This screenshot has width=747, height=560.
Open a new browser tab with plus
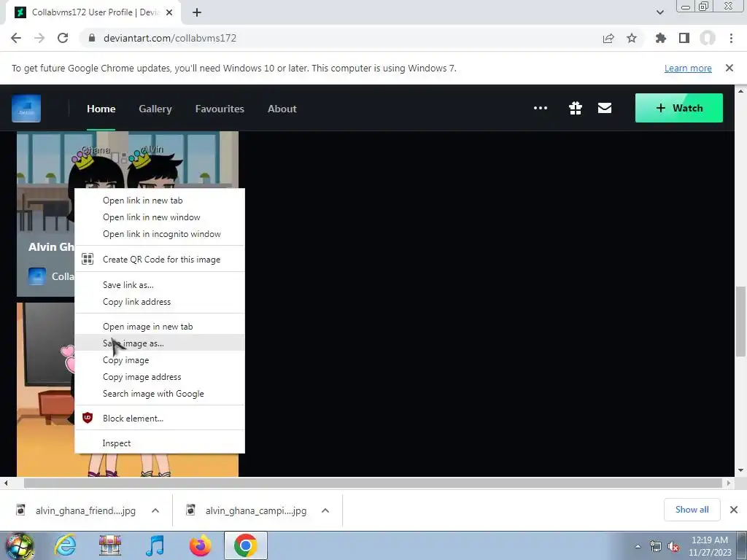click(197, 13)
